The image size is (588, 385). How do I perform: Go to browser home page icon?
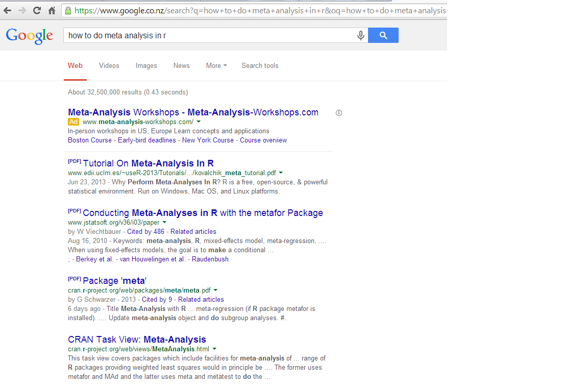(52, 11)
